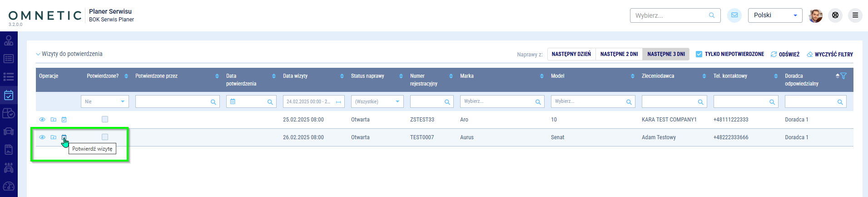868x197 pixels.
Task: Click the Zleceniodawca filter input field
Action: point(670,101)
